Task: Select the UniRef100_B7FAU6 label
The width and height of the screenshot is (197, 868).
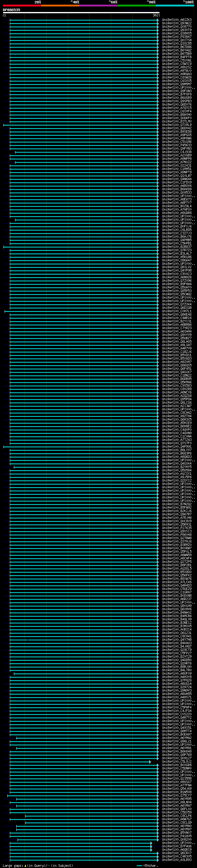Action: pyautogui.click(x=177, y=846)
